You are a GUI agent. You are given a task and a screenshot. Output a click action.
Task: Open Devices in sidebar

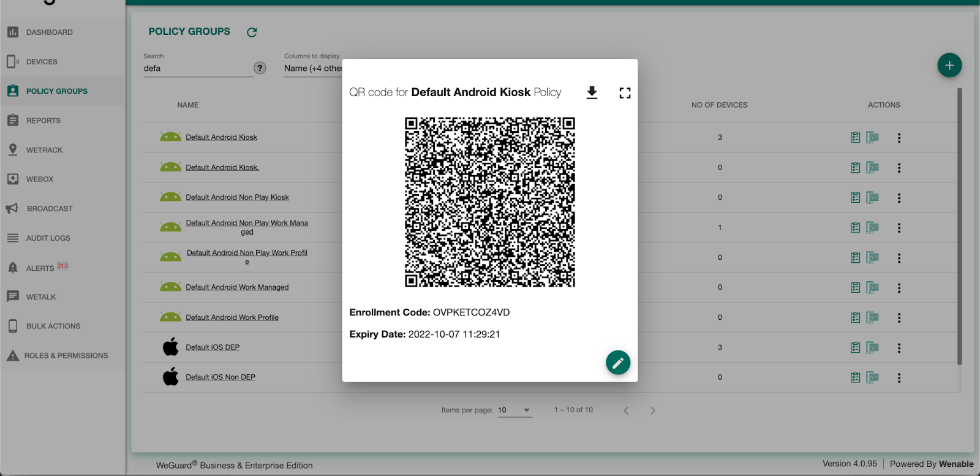click(62, 61)
